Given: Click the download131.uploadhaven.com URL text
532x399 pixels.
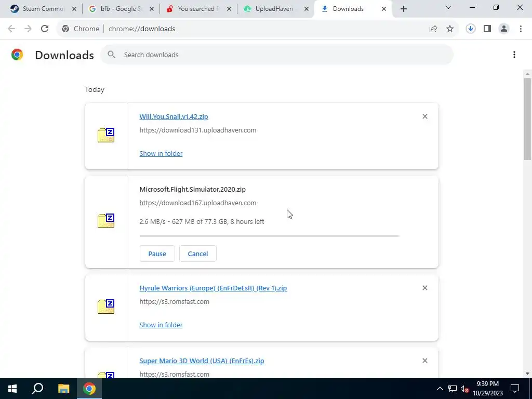Looking at the screenshot, I should (x=198, y=130).
